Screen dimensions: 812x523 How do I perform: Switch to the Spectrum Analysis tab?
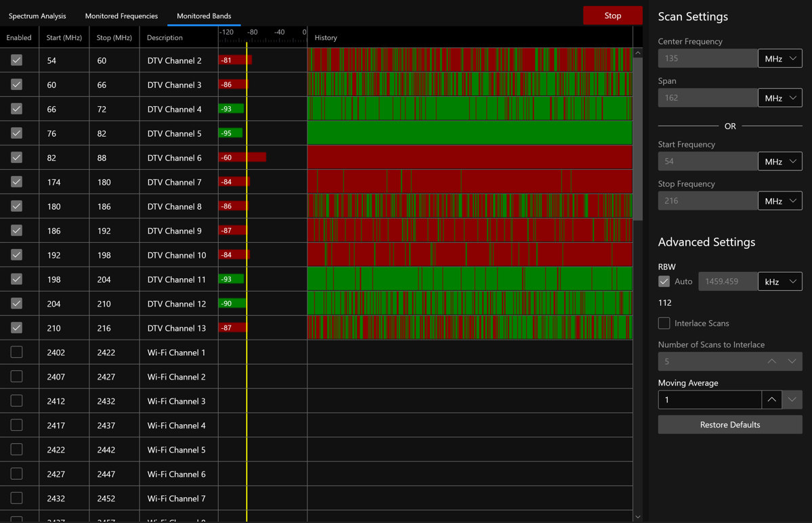coord(37,16)
